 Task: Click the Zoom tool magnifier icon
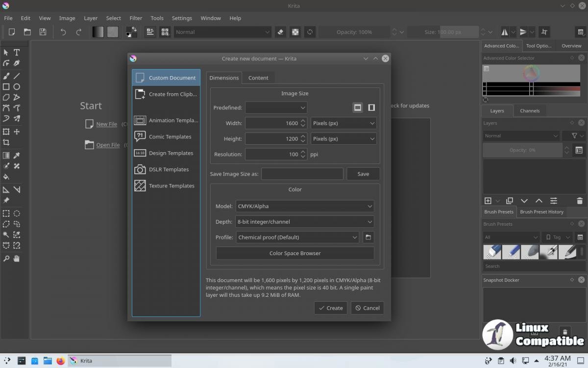pos(6,259)
